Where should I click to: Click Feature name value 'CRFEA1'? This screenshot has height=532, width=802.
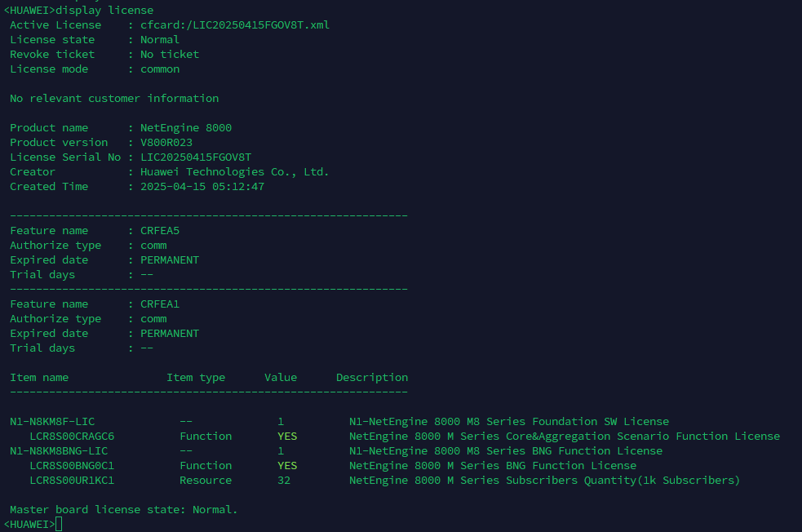point(160,304)
